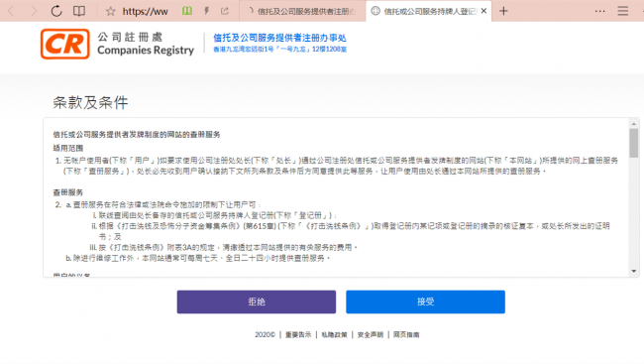Open 安全声明 footer link

coord(371,335)
